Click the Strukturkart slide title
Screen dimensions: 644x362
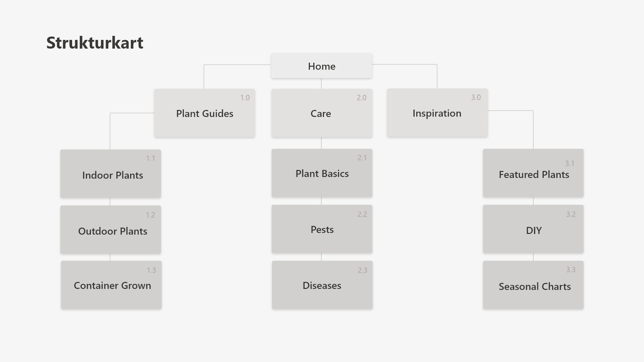tap(95, 43)
